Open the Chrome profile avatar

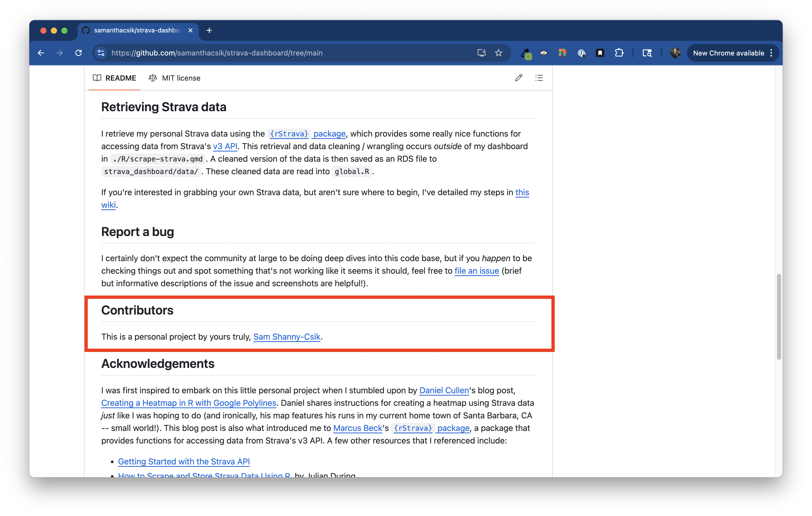click(x=675, y=53)
